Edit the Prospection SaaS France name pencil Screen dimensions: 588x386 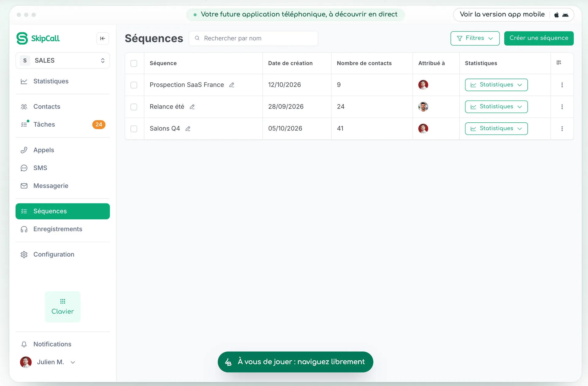[x=232, y=85]
